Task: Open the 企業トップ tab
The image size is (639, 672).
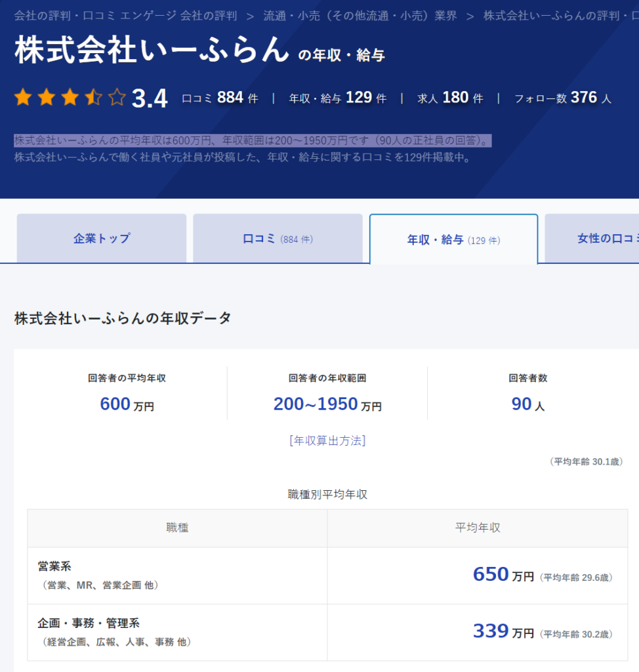Action: click(x=102, y=238)
